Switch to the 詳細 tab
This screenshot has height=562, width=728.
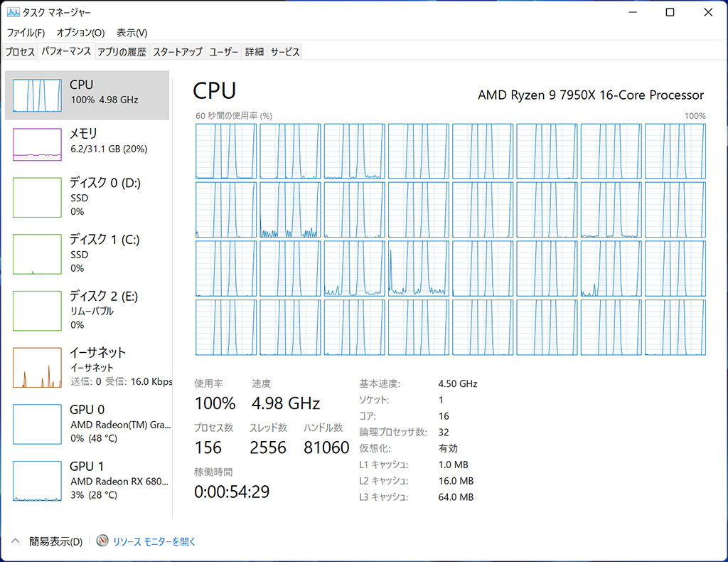click(x=254, y=52)
